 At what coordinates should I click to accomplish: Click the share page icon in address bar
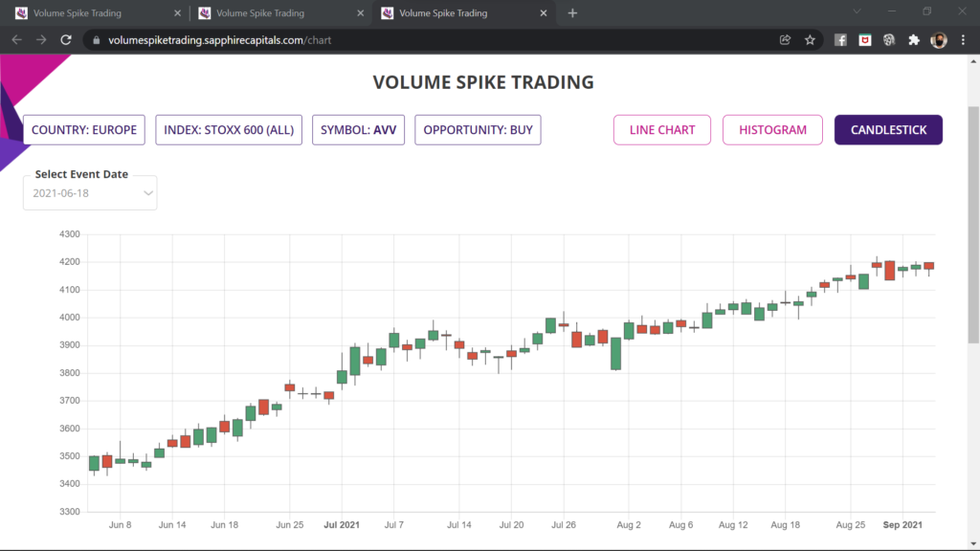coord(785,40)
